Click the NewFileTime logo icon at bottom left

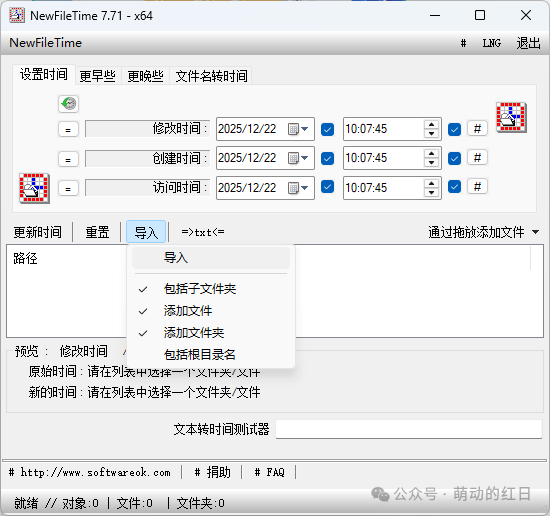click(x=34, y=188)
